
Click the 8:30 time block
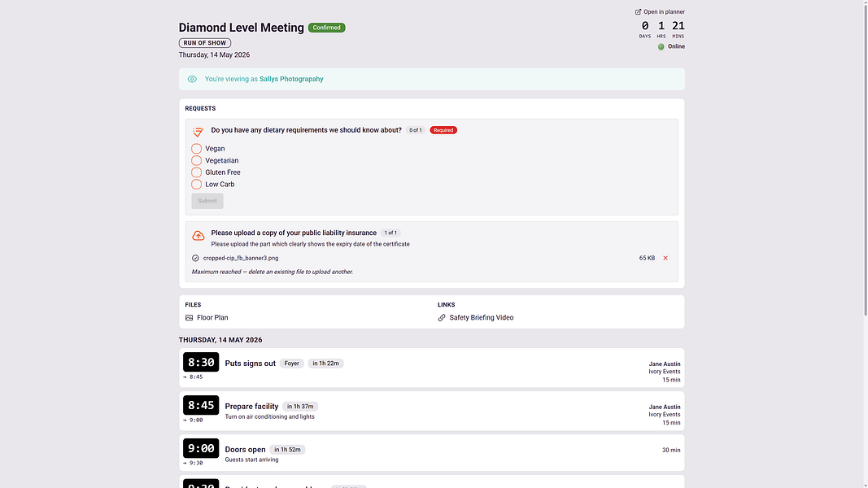tap(201, 363)
